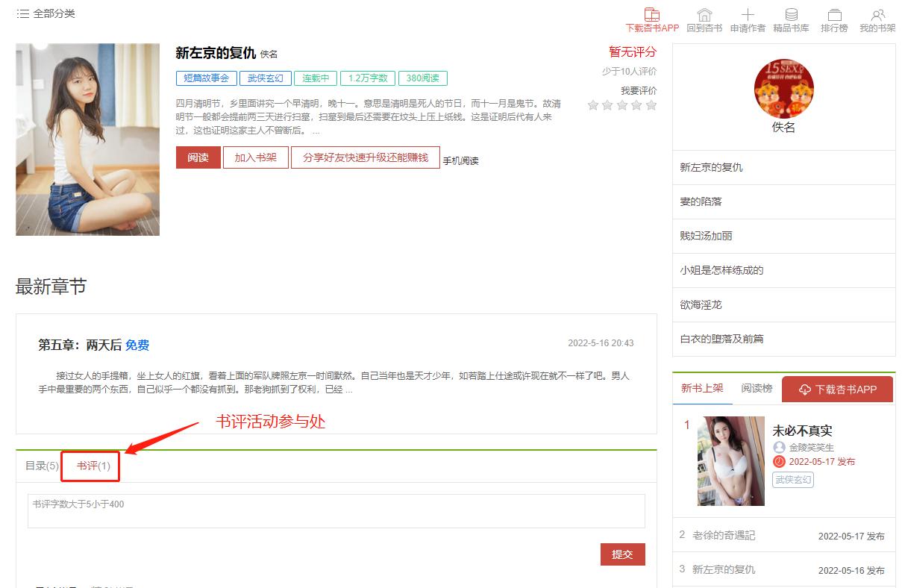Screen dimensions: 902x588
Task: Click the home icon to return to main site
Action: point(704,15)
